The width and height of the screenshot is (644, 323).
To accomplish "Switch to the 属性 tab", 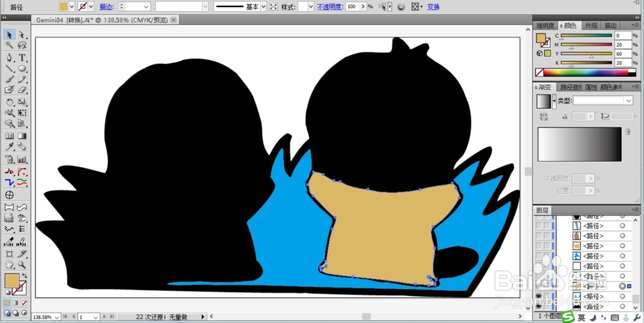I will pos(591,87).
